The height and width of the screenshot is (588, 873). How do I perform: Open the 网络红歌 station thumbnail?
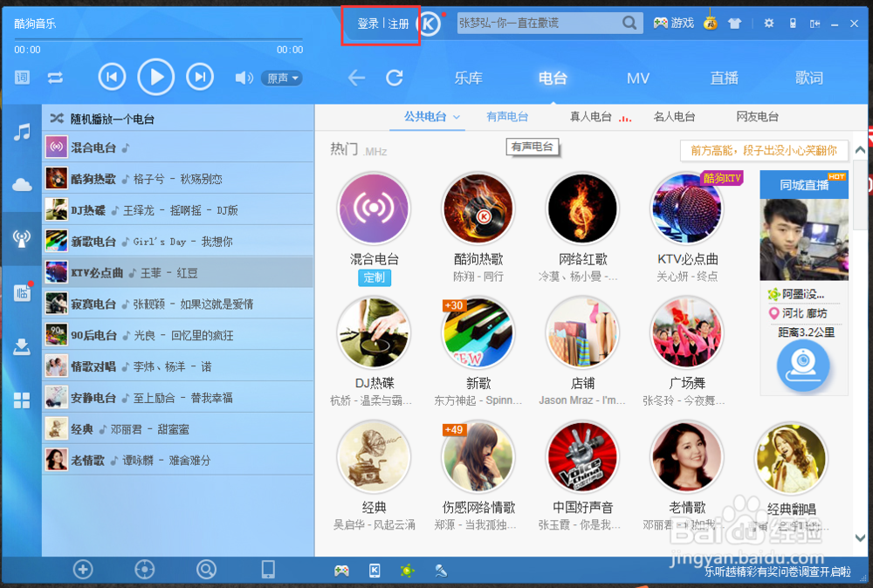tap(582, 209)
